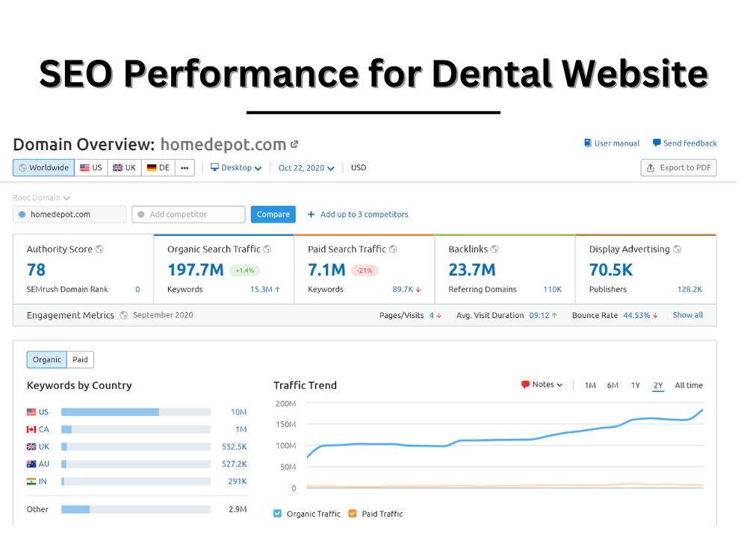The height and width of the screenshot is (560, 747).
Task: Select the All time range
Action: point(689,385)
